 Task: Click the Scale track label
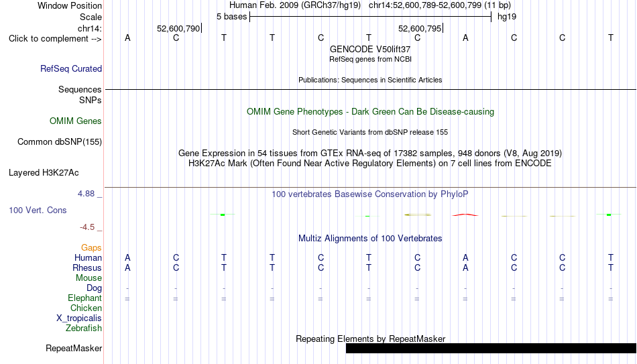(x=91, y=17)
